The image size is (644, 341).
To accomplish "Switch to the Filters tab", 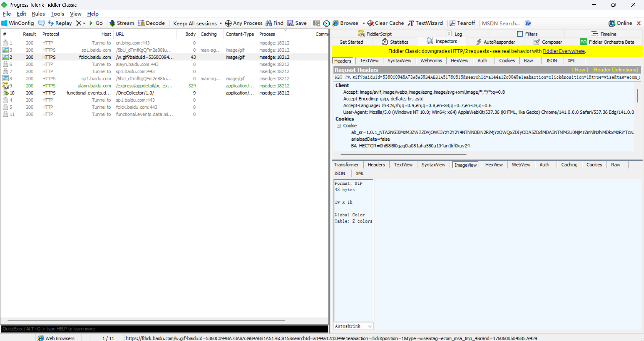I will pyautogui.click(x=527, y=34).
